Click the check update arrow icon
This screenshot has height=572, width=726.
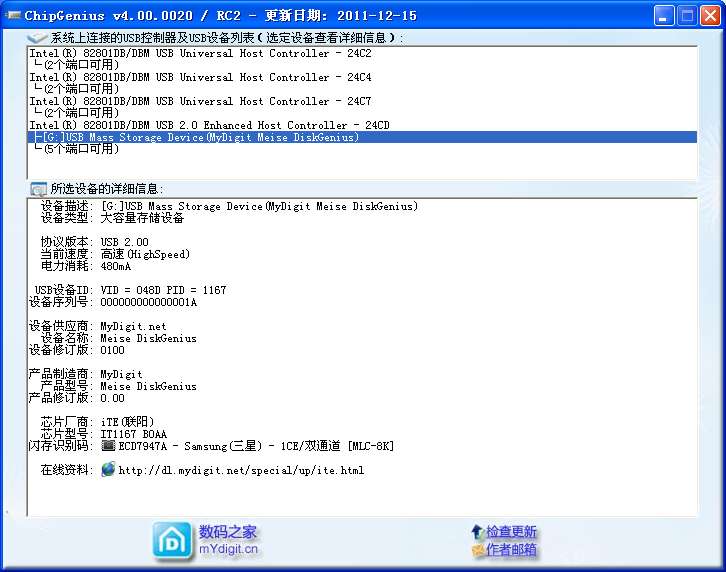(477, 532)
